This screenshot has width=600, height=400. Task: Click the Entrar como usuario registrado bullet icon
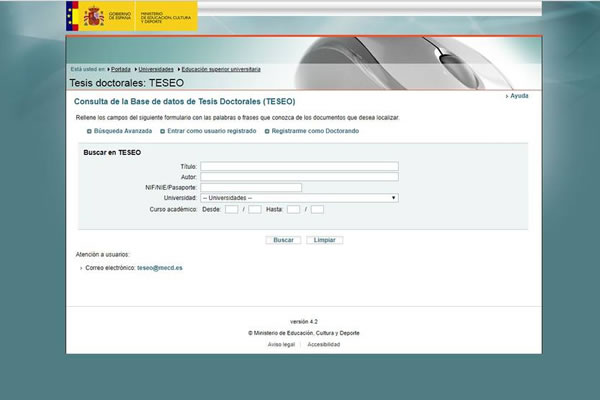click(x=162, y=131)
